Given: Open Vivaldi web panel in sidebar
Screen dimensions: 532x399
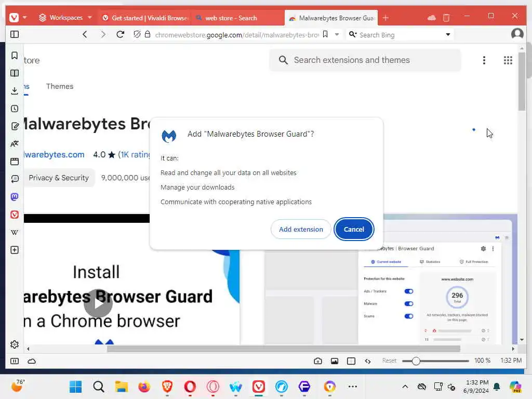Looking at the screenshot, I should coord(15,215).
